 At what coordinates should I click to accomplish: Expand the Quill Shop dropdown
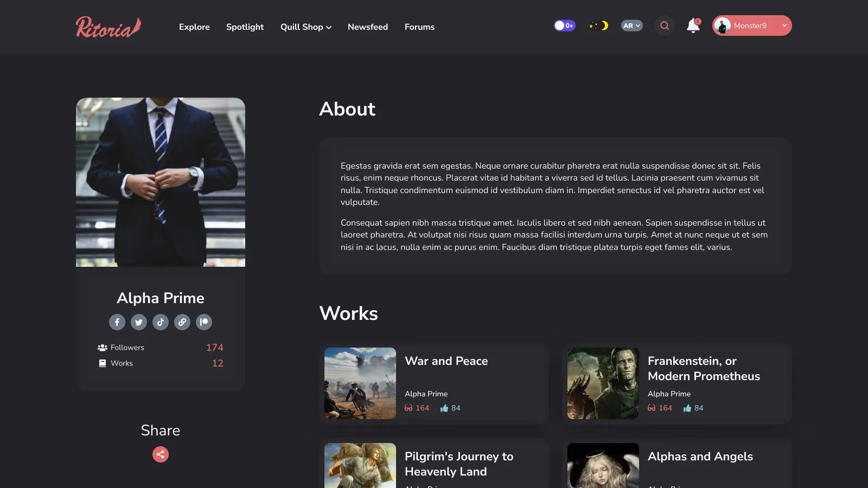[x=306, y=27]
